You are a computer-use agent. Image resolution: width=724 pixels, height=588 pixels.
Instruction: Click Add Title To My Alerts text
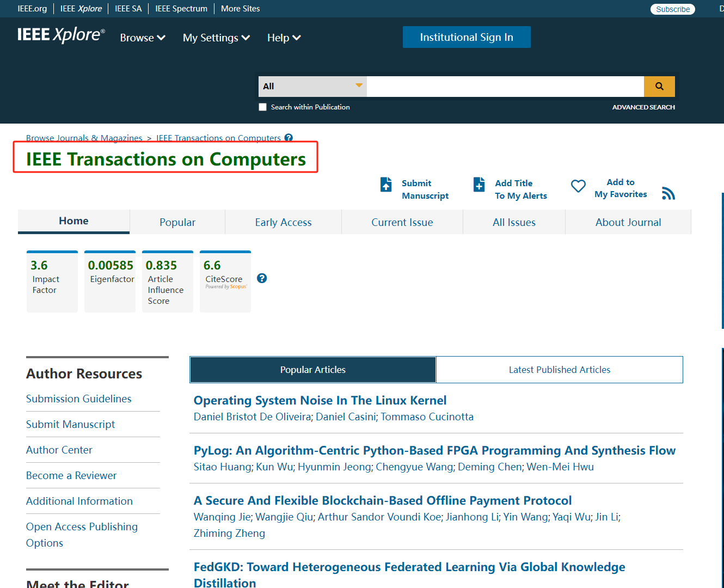click(x=521, y=189)
